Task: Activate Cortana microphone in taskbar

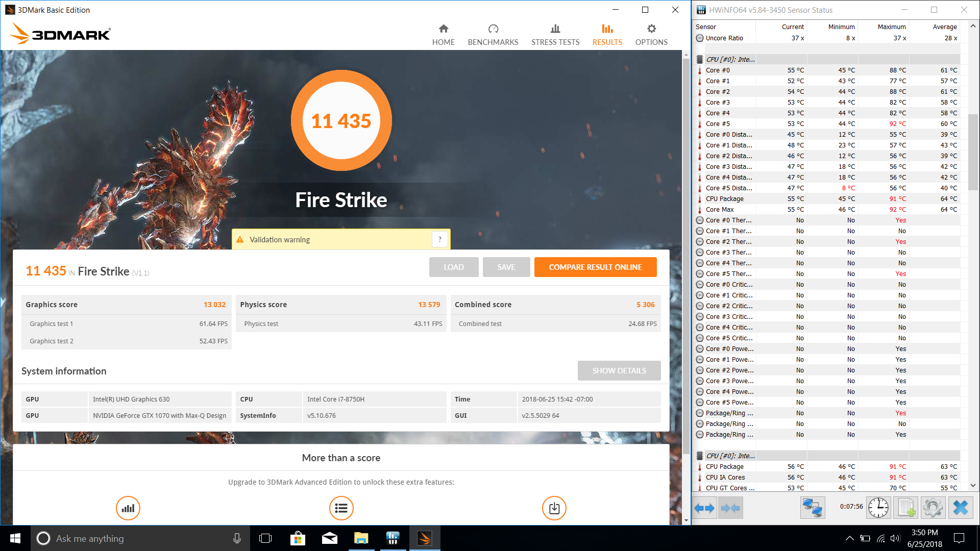Action: coord(237,538)
